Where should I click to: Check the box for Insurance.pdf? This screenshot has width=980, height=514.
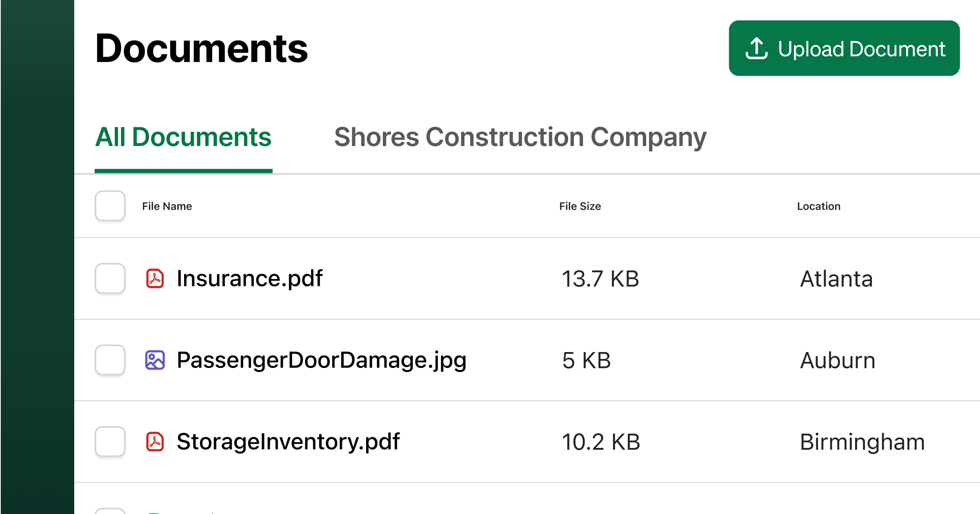tap(110, 279)
